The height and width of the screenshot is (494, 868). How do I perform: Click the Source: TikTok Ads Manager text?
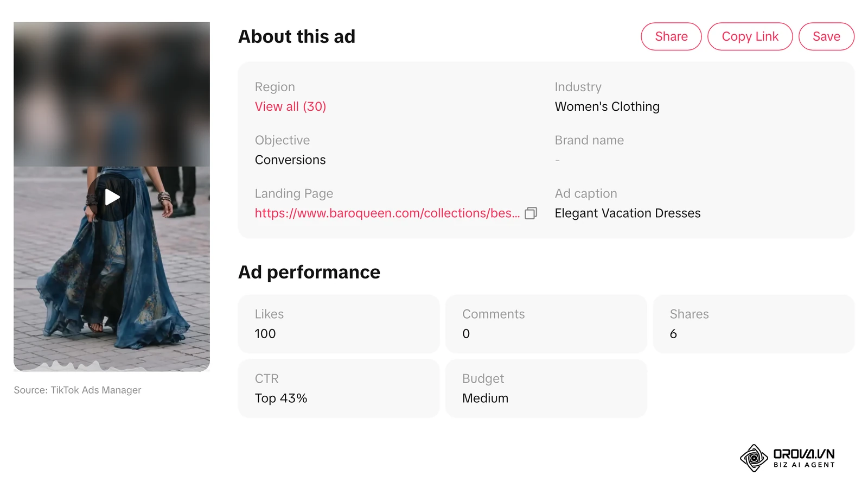[x=78, y=390]
